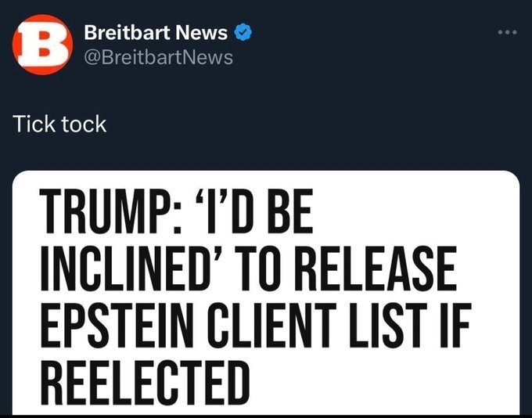
Task: Click the Breitbart News display name
Action: (x=155, y=33)
